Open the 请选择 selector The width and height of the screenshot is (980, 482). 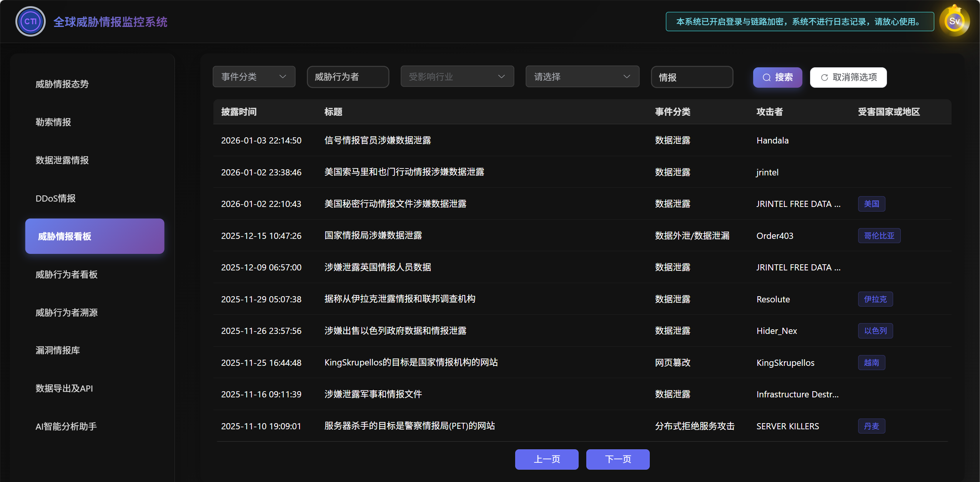[581, 76]
